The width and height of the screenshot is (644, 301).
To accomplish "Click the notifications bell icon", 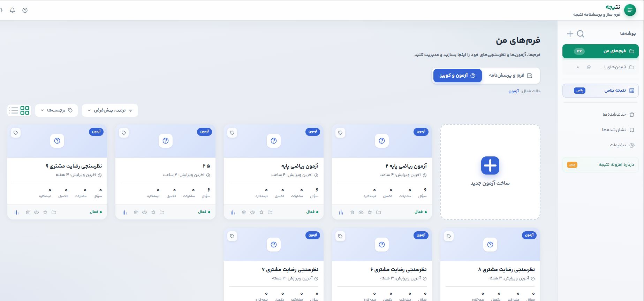I will click(x=13, y=10).
